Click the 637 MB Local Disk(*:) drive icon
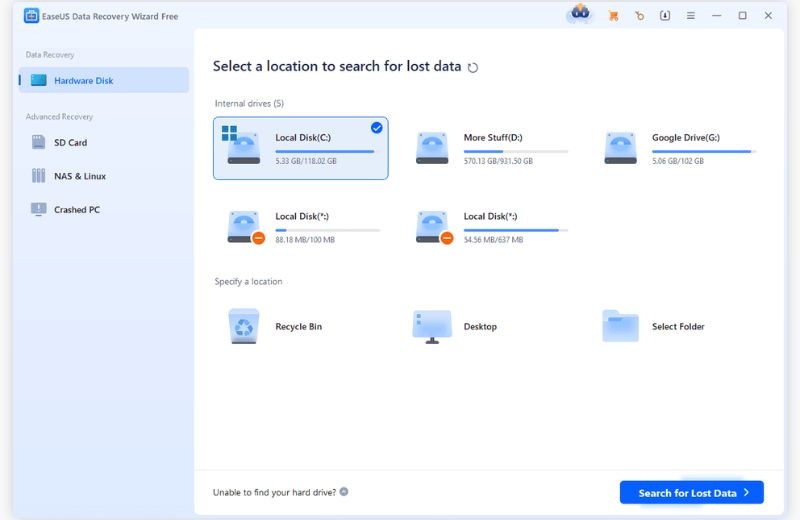The image size is (800, 520). (434, 227)
